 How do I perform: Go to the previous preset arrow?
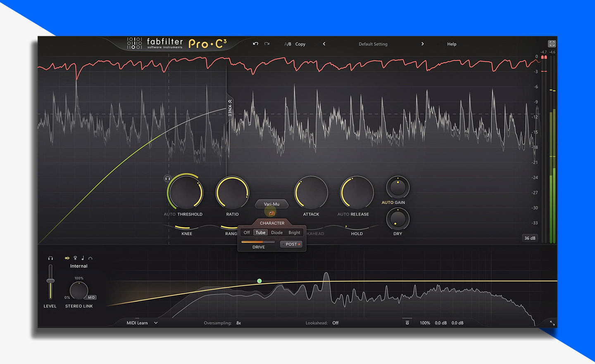tap(324, 44)
